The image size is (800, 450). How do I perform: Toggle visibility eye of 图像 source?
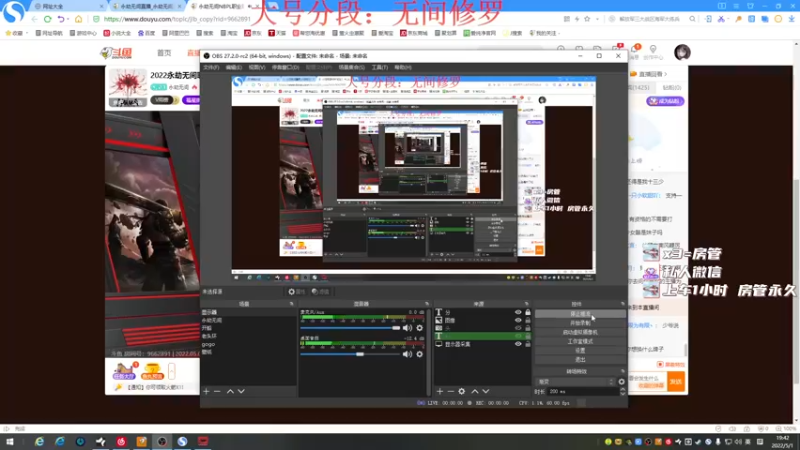click(518, 320)
